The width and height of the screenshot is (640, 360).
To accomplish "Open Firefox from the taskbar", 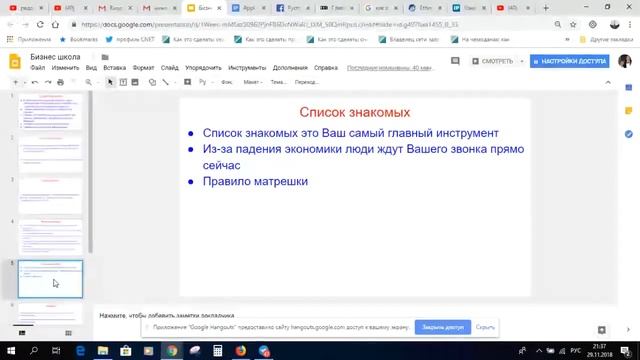I will click(241, 351).
